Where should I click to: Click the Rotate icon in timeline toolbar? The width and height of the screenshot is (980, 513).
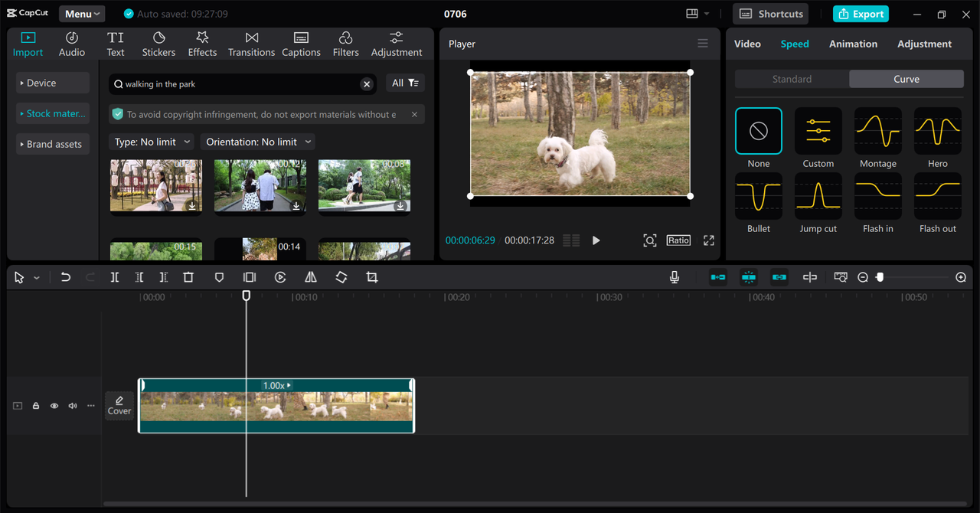tap(341, 277)
